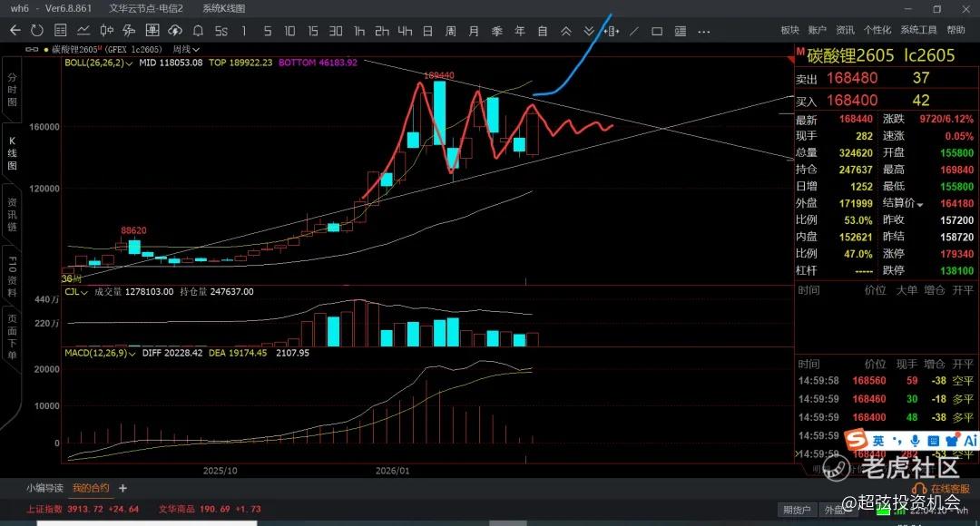This screenshot has width=980, height=526.
Task: Select the 15-minute period
Action: coord(312,31)
